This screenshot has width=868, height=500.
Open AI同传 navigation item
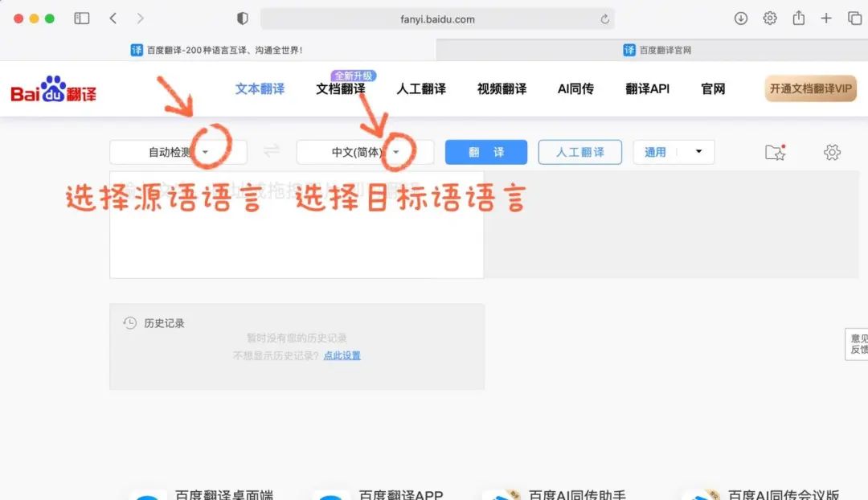point(575,88)
